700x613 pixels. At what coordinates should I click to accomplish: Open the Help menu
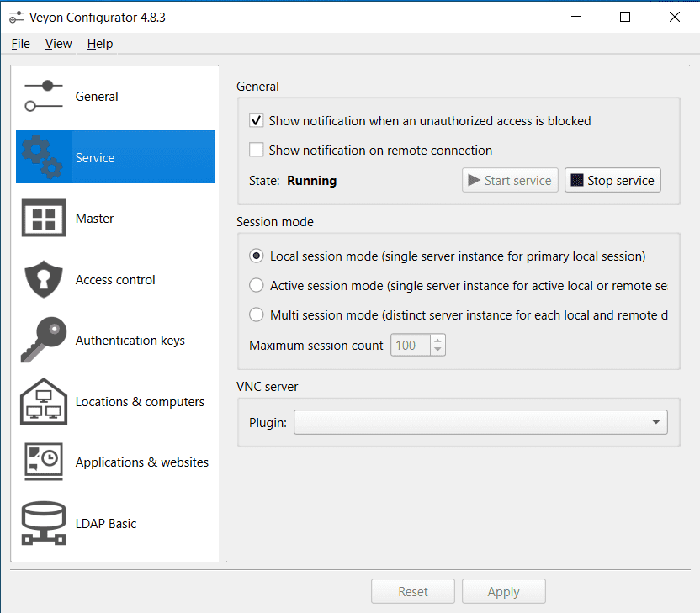pyautogui.click(x=100, y=44)
